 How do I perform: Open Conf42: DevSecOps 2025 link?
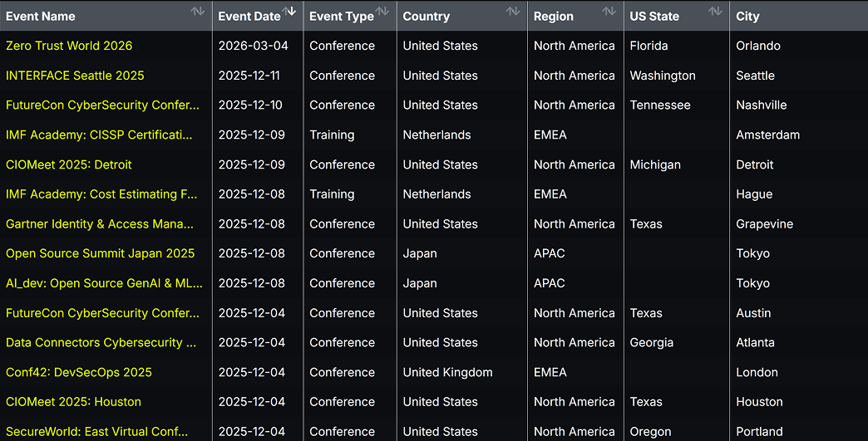point(79,372)
